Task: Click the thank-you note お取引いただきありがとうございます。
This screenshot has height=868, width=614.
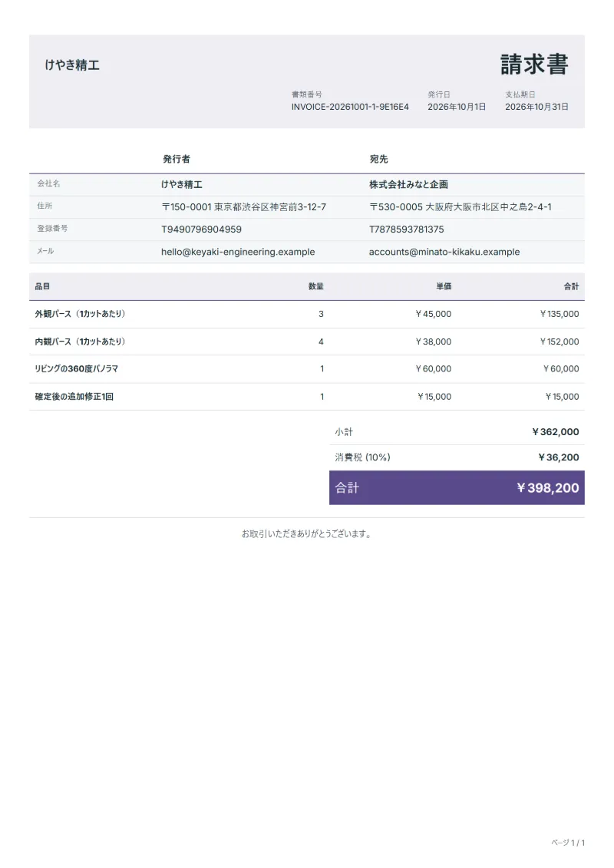Action: click(307, 534)
